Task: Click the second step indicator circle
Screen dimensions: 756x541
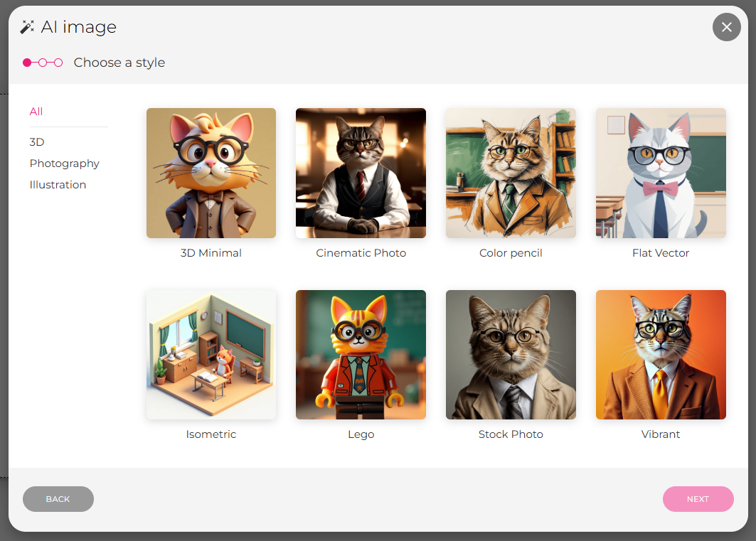Action: point(43,63)
